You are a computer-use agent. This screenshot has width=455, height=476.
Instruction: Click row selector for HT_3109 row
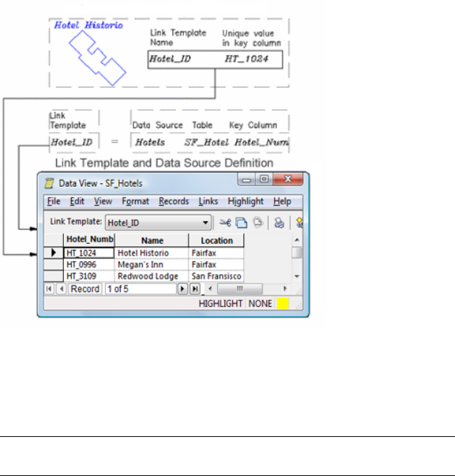click(54, 276)
